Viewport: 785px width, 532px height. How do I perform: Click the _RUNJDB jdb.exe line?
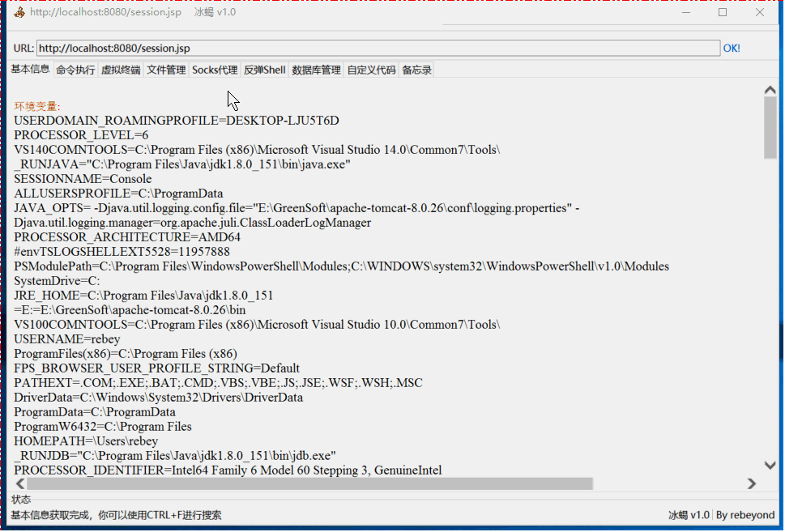pos(175,455)
